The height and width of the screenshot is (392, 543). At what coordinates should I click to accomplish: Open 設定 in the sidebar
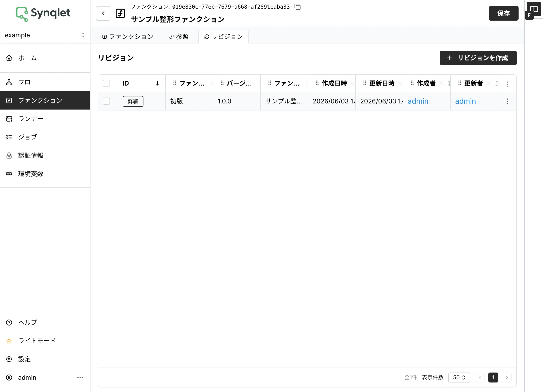click(x=45, y=359)
